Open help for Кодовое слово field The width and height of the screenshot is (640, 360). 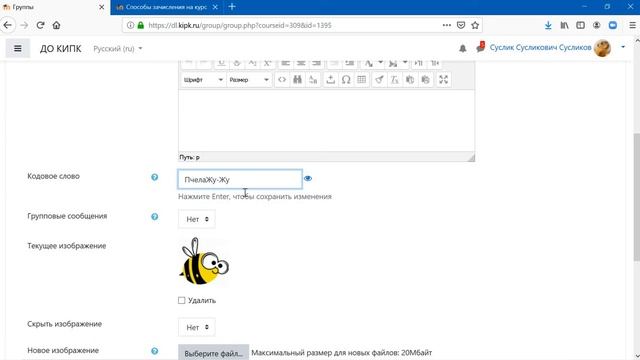coord(154,177)
